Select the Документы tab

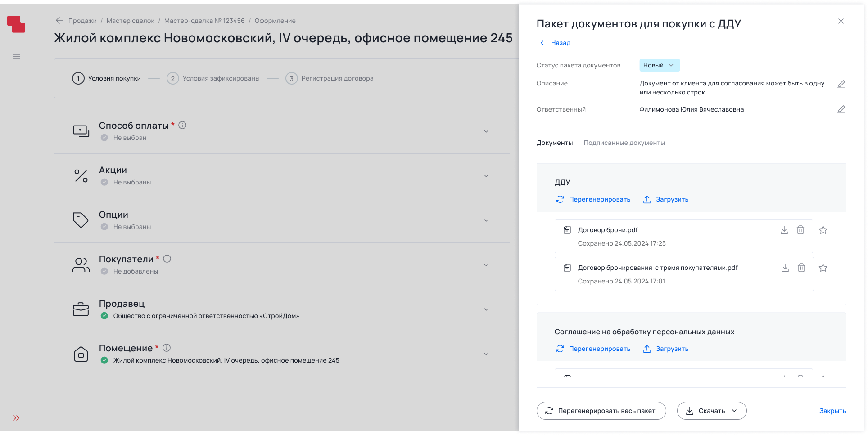coord(554,143)
